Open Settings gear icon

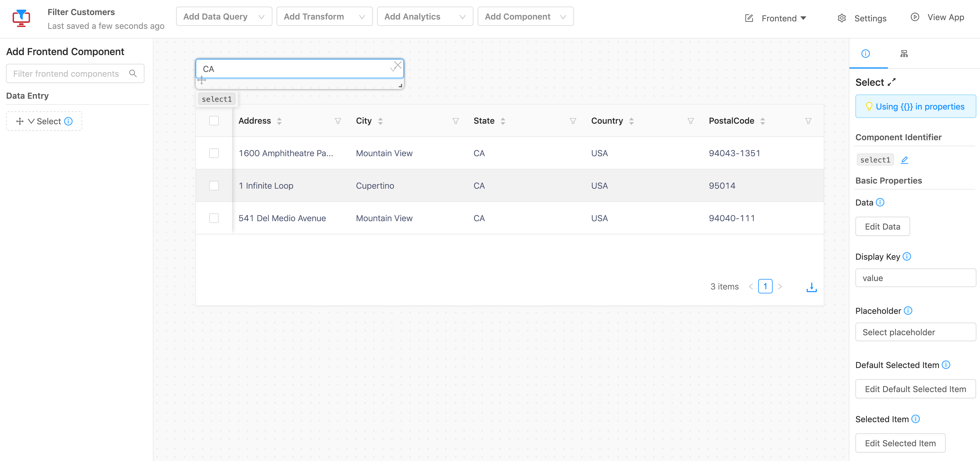pyautogui.click(x=842, y=18)
